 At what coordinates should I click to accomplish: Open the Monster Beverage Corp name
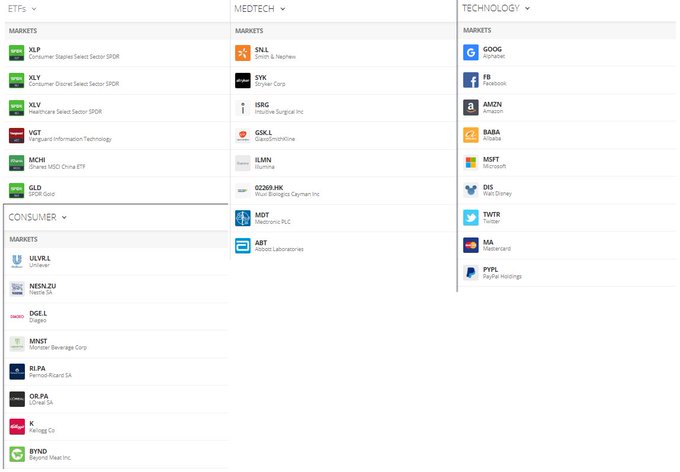click(58, 348)
